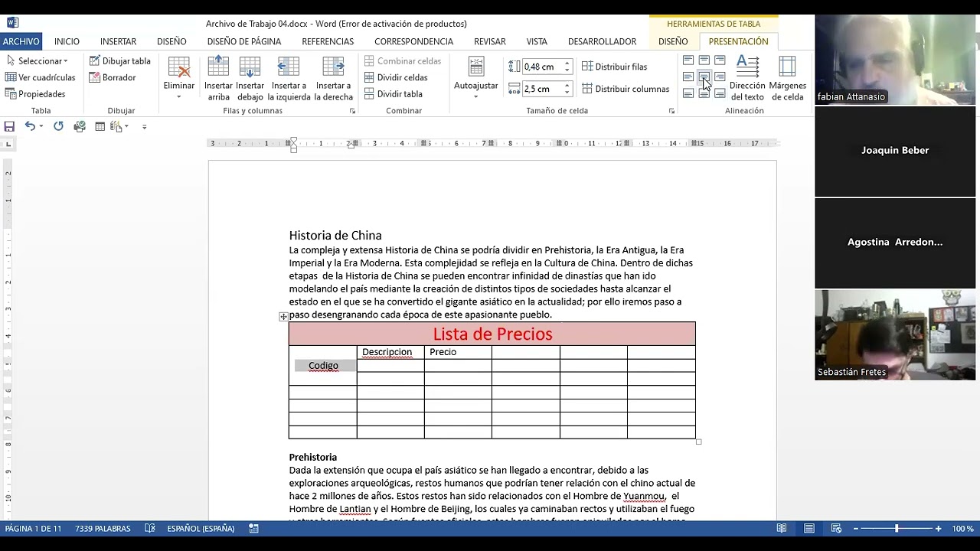Click the Word logo icon in title bar
Screen dimensions: 980x551
click(12, 23)
